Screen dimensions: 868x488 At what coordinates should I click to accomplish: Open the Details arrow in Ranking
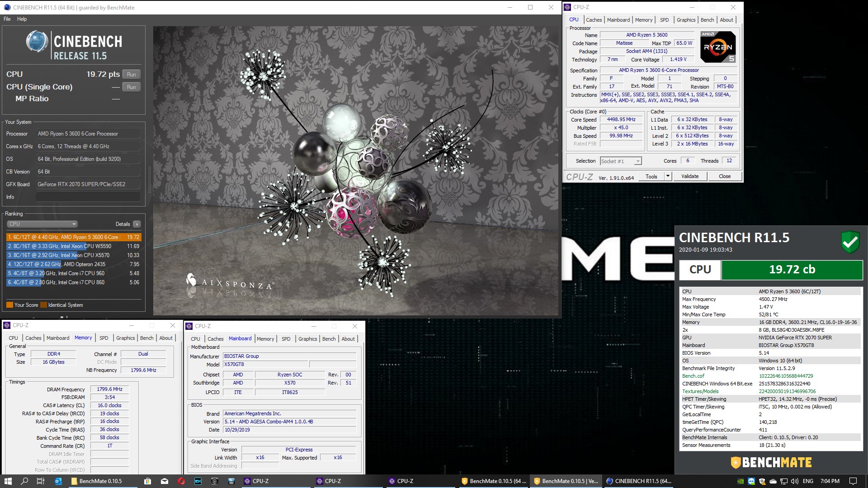pyautogui.click(x=137, y=224)
